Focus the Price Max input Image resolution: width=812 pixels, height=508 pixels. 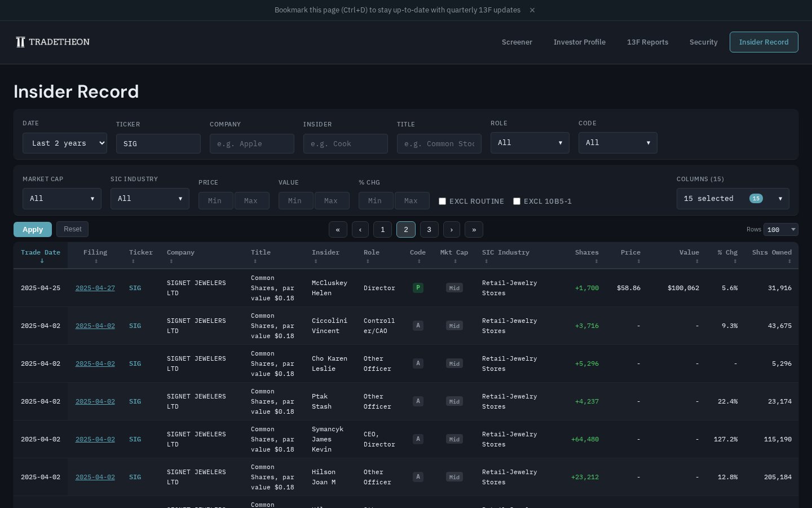pyautogui.click(x=252, y=201)
